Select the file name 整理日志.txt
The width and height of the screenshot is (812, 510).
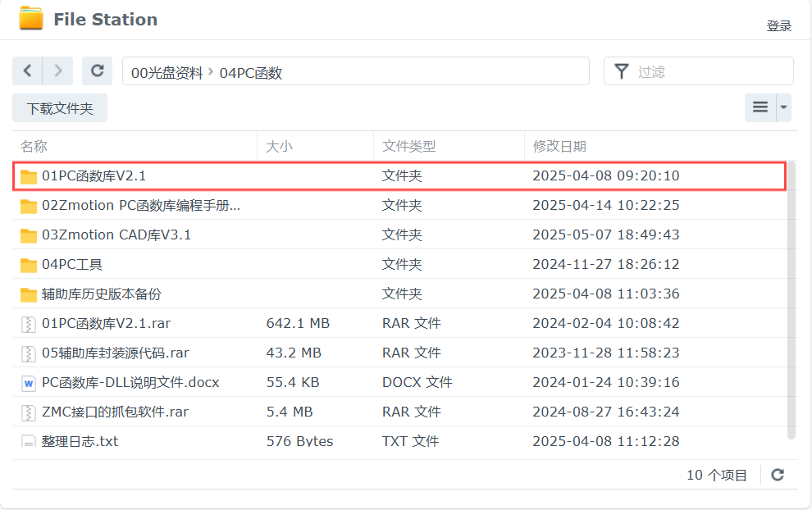tap(80, 441)
